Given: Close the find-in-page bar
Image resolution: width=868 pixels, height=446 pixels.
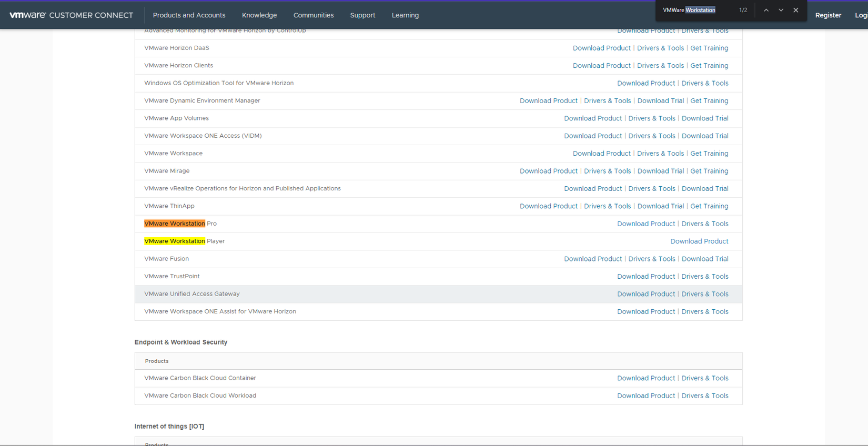Looking at the screenshot, I should (x=795, y=10).
